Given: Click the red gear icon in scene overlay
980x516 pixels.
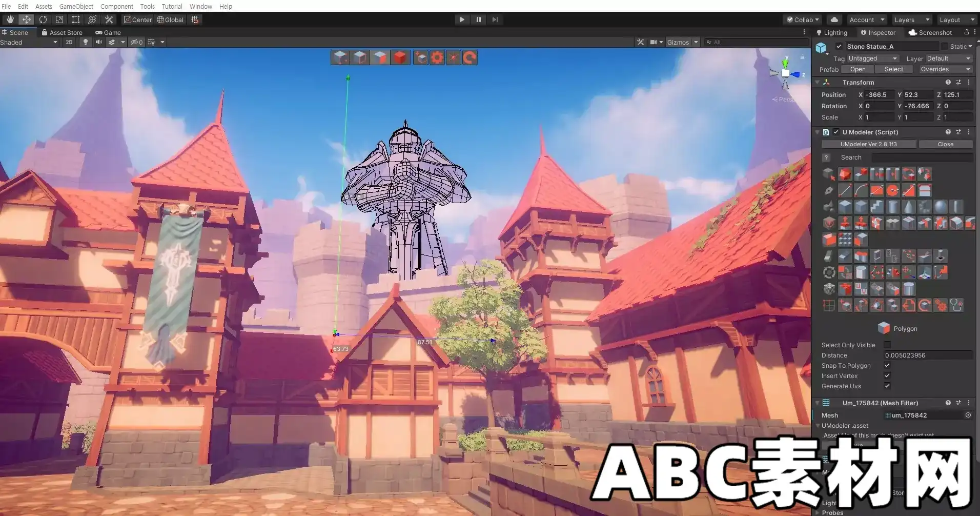Looking at the screenshot, I should [x=437, y=57].
